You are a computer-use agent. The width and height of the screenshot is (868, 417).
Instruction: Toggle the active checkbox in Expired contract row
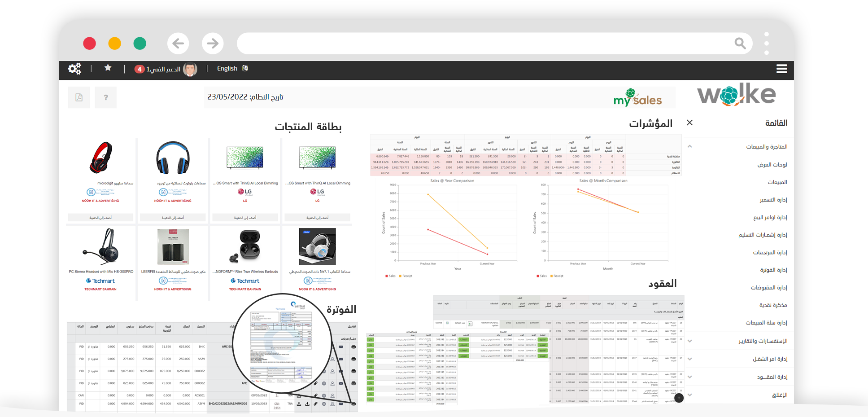pos(447,323)
